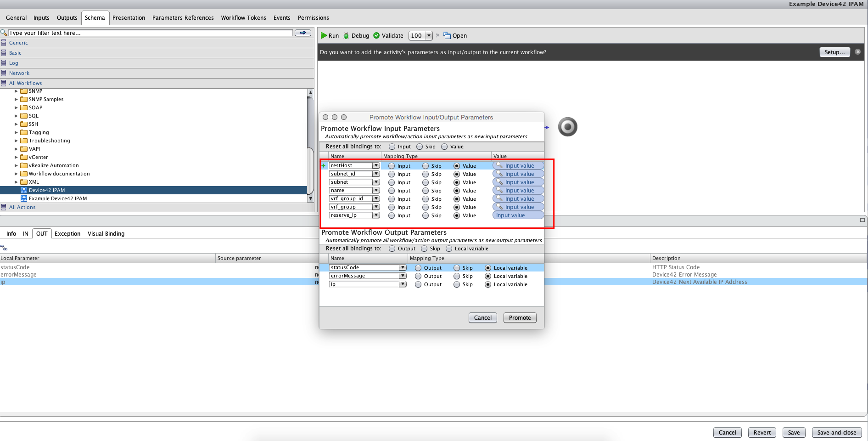Click the Log category icon
The image size is (868, 441).
coord(4,63)
